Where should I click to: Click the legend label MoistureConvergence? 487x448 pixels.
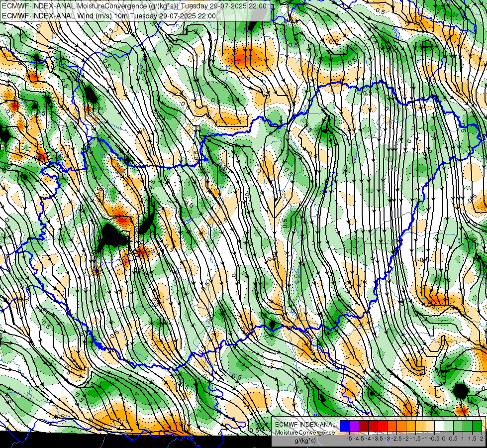[305, 433]
